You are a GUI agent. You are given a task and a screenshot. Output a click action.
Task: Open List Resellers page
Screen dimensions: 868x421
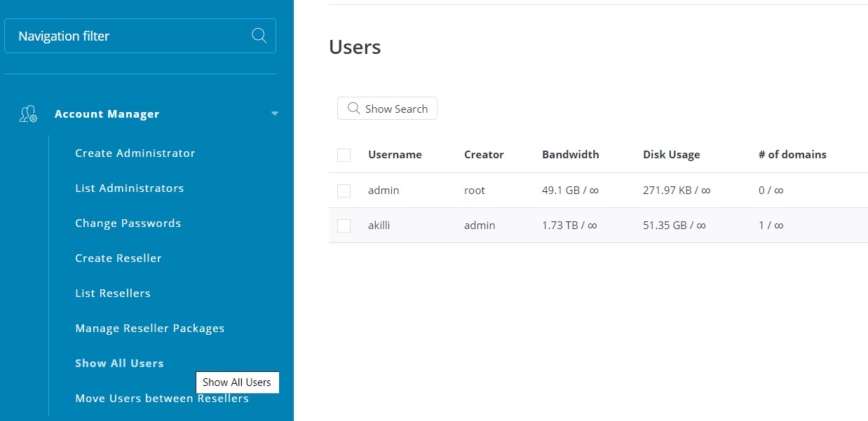(x=113, y=294)
